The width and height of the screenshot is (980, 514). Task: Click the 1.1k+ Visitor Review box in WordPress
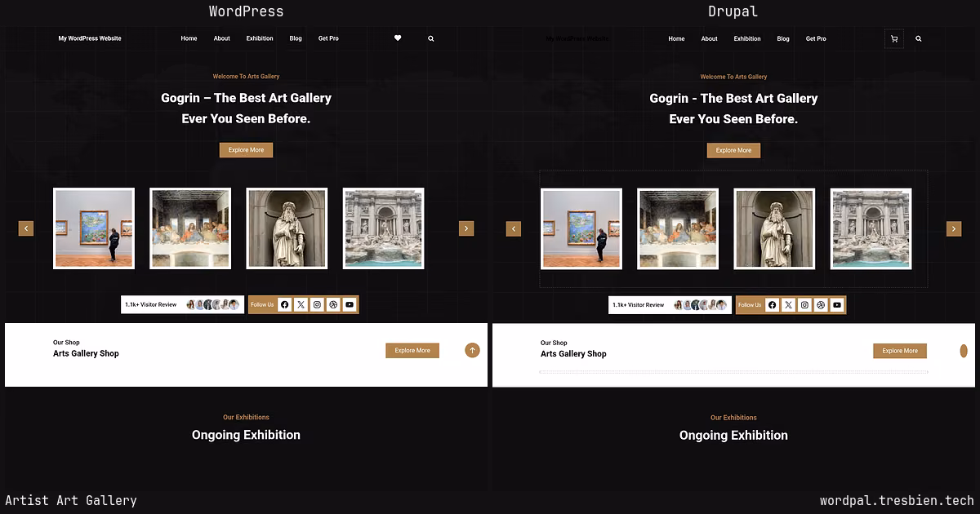click(x=182, y=304)
